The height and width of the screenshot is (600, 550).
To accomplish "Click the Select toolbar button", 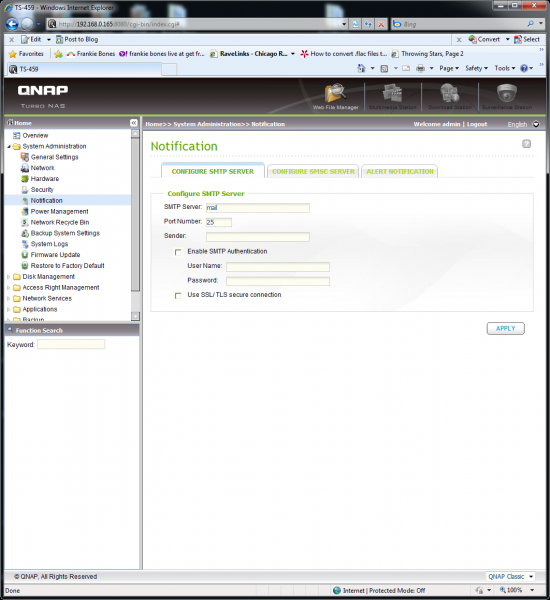I will [527, 39].
